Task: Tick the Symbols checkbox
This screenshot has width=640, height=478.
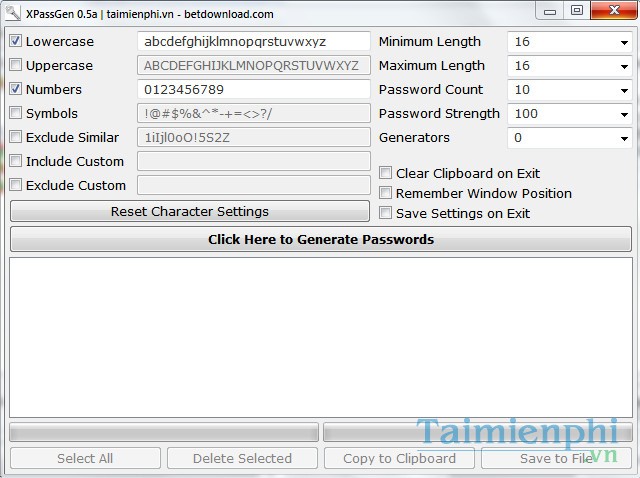Action: pos(16,114)
